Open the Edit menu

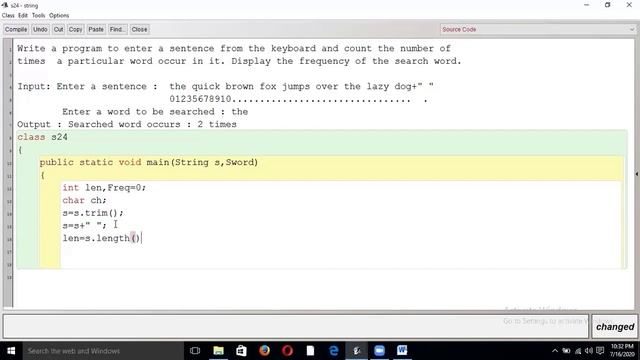coord(23,16)
